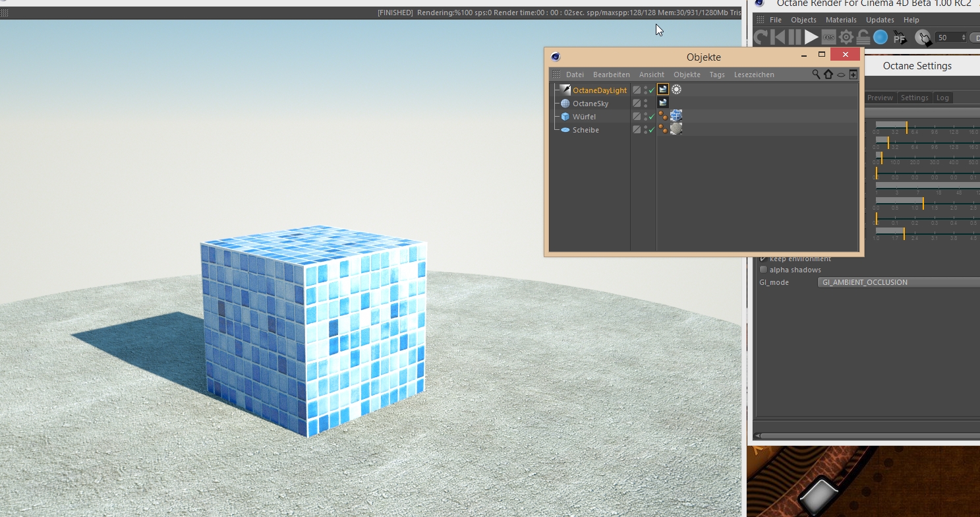Toggle visibility dots for Scheibe
Viewport: 980px width, 517px height.
pos(645,130)
